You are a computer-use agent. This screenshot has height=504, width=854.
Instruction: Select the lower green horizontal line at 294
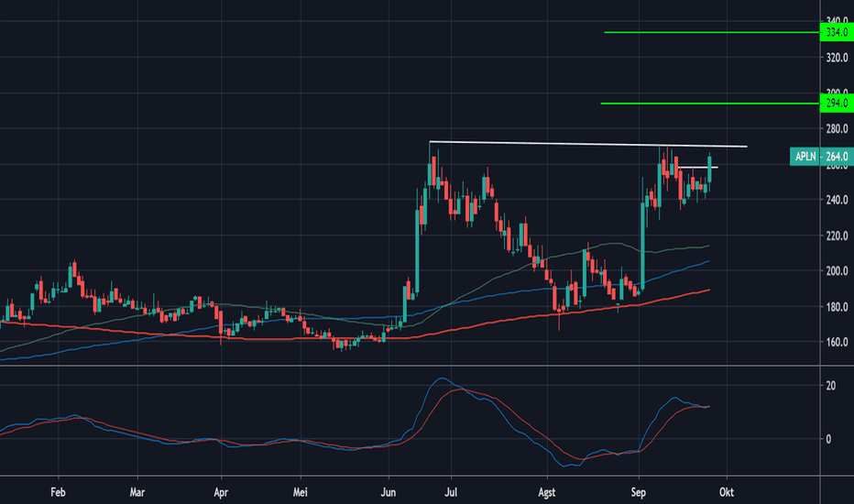coord(709,103)
